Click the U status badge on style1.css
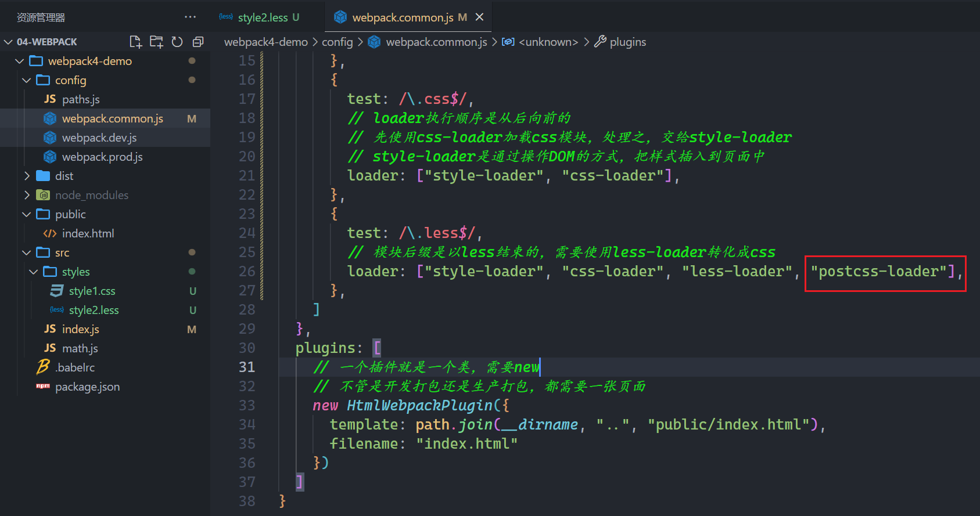The width and height of the screenshot is (980, 516). 193,291
